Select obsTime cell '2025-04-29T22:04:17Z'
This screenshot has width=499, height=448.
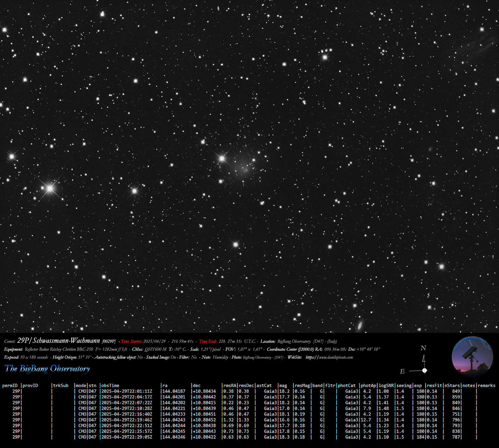pyautogui.click(x=127, y=397)
